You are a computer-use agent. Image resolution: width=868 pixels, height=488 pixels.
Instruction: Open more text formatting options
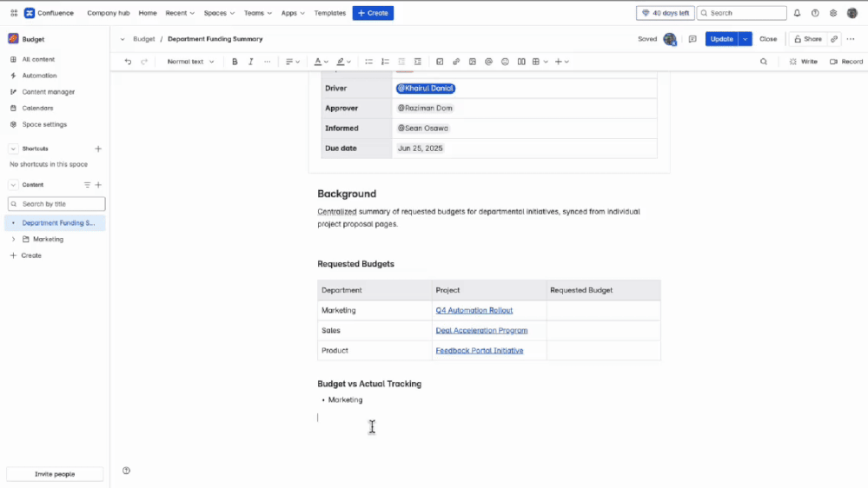tap(268, 62)
